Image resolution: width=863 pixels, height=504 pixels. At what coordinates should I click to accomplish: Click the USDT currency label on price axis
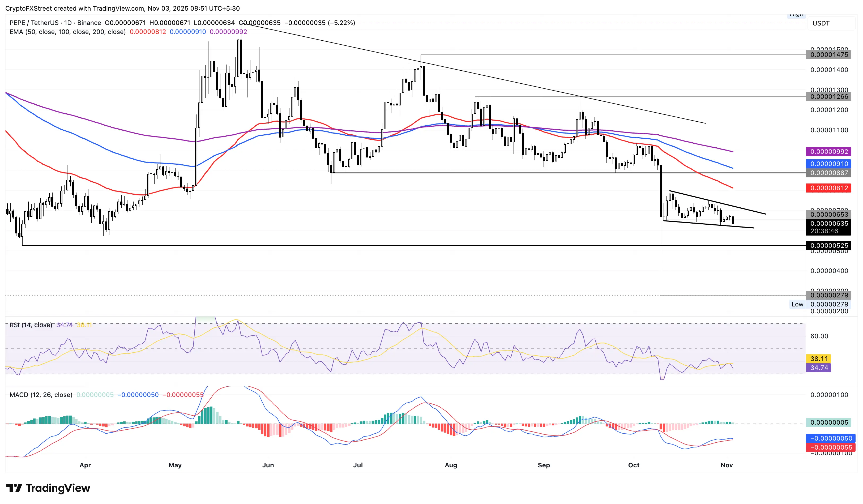[821, 23]
